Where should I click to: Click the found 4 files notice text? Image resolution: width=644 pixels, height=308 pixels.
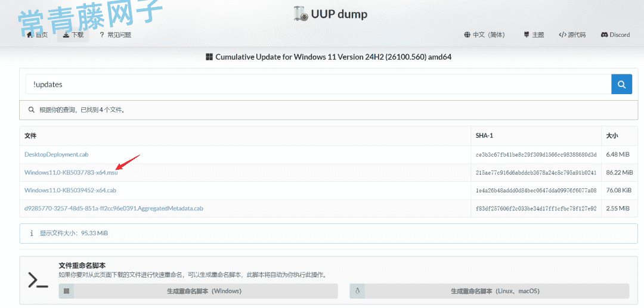[x=82, y=110]
